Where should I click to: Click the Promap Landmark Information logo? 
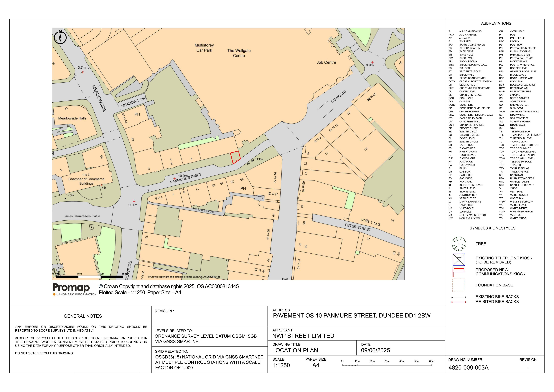pyautogui.click(x=75, y=289)
